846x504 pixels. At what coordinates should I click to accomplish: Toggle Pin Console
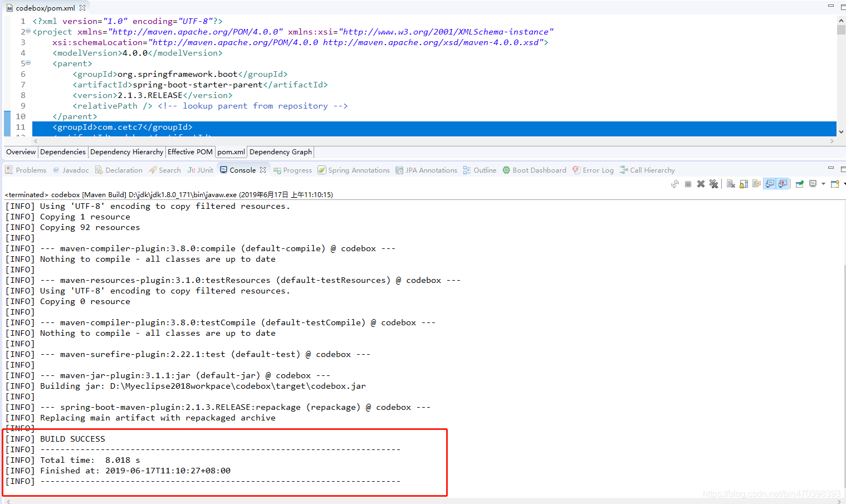[800, 183]
